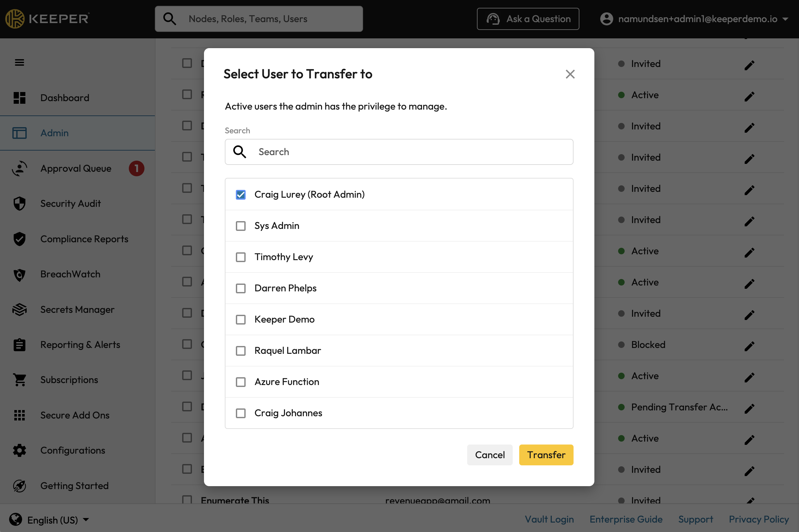Click the edit pencil for Blocked user

coord(749,346)
